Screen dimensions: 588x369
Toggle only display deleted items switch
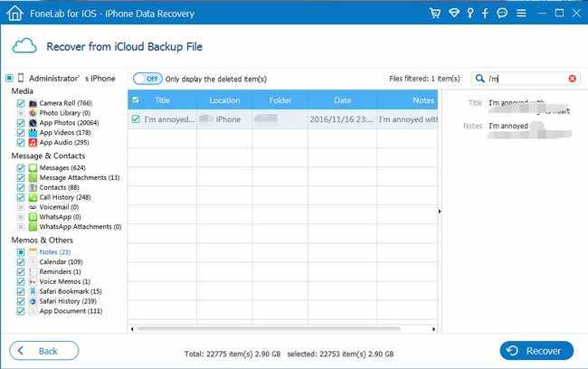[x=147, y=79]
